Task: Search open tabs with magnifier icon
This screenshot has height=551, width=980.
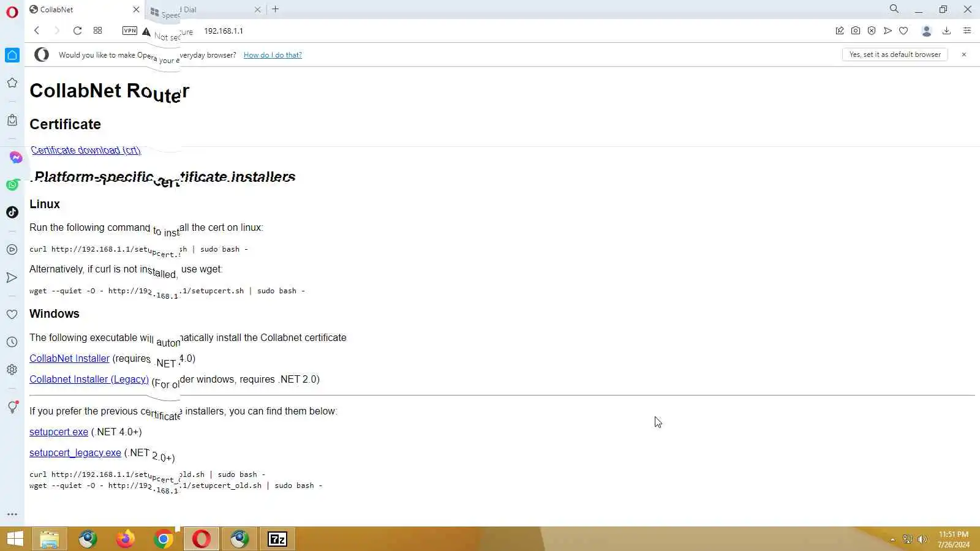Action: point(894,9)
